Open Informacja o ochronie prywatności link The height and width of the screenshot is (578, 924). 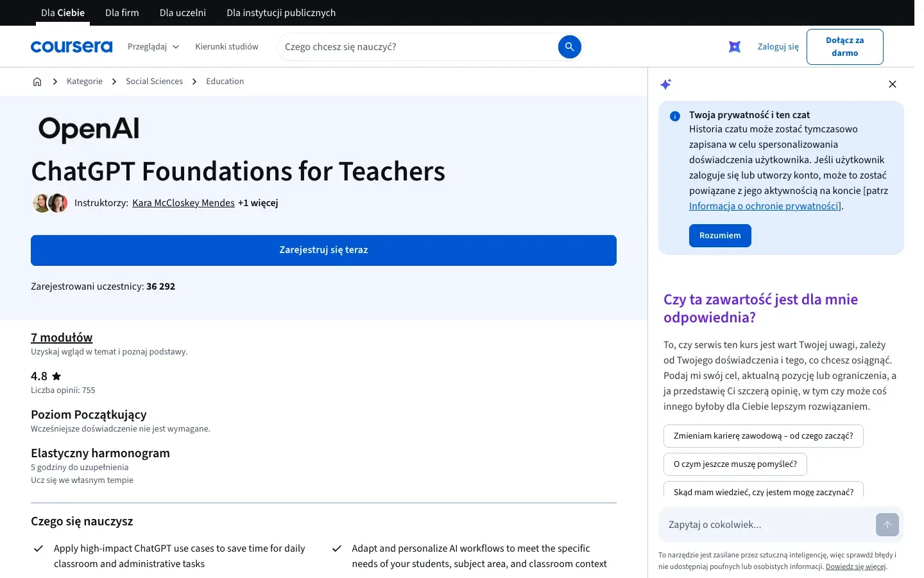coord(764,206)
